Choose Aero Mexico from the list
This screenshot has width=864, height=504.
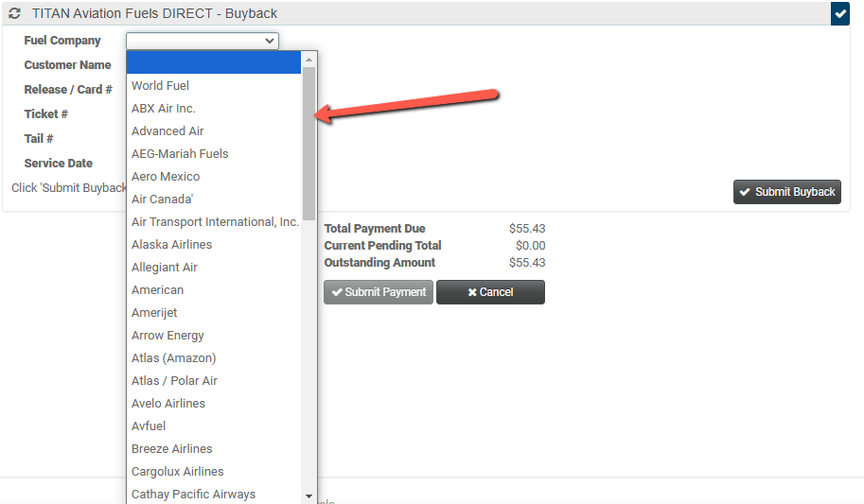click(166, 177)
